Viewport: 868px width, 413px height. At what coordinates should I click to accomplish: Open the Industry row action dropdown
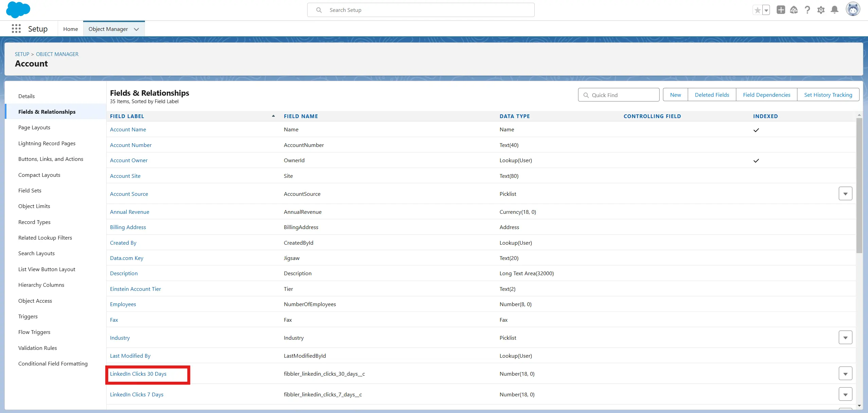coord(845,338)
